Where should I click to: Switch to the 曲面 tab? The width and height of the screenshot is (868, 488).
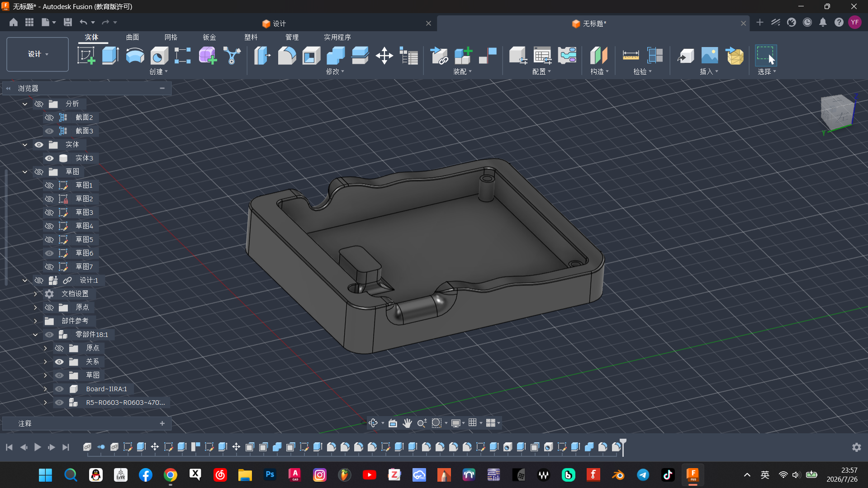133,37
